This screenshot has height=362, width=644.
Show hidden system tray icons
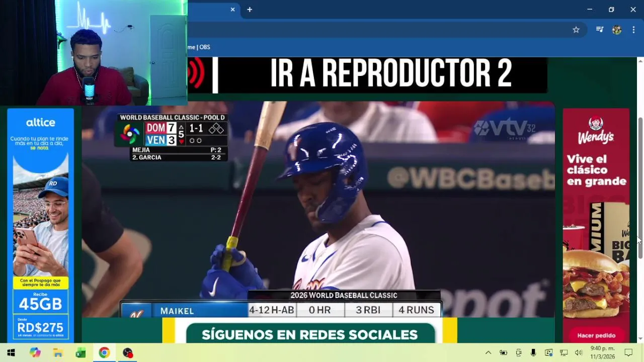tap(488, 352)
